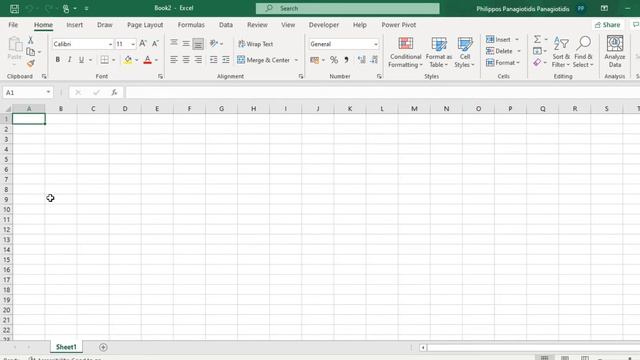Decrease font size with the smaller A icon
The image size is (640, 360).
tap(155, 44)
